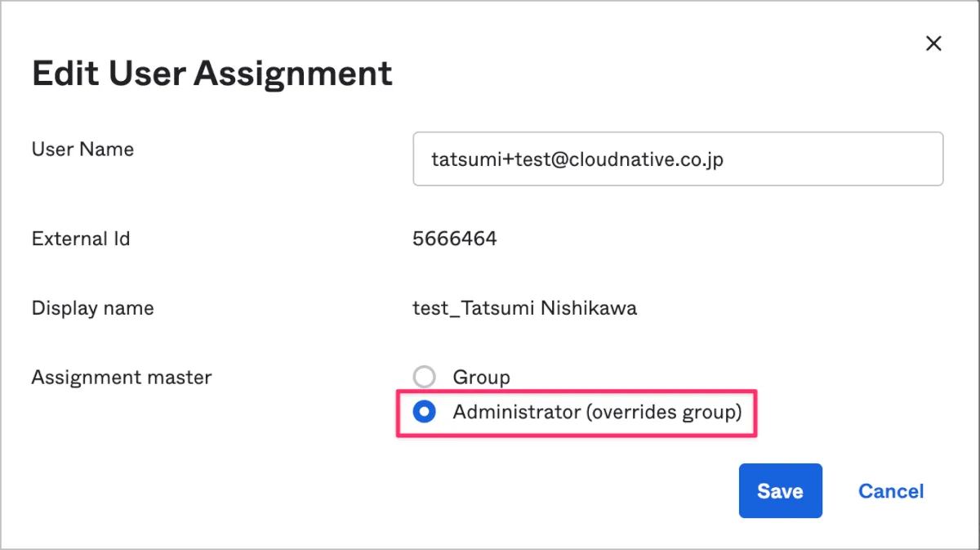
Task: Click the "User Name" field label
Action: [x=82, y=150]
